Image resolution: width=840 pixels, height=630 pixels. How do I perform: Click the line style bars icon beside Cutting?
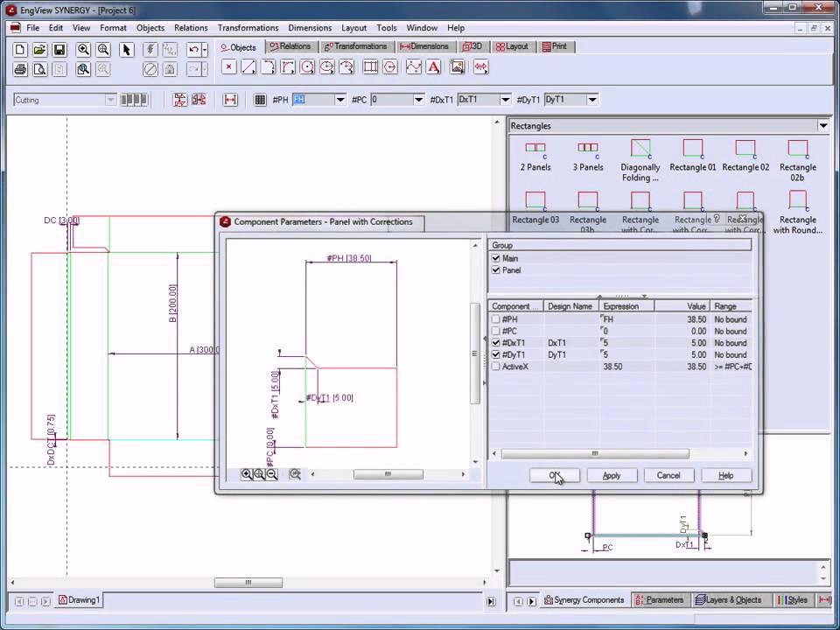point(134,100)
